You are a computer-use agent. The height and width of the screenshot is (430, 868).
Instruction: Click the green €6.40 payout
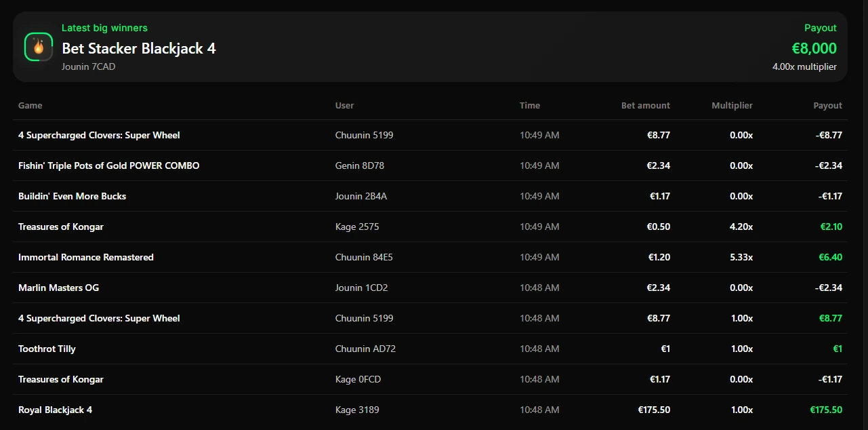coord(831,257)
